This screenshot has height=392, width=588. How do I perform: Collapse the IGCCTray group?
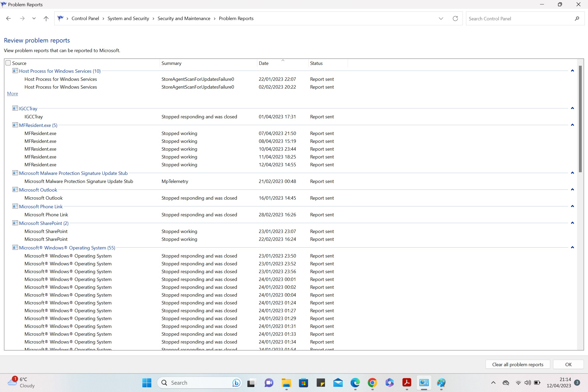572,108
